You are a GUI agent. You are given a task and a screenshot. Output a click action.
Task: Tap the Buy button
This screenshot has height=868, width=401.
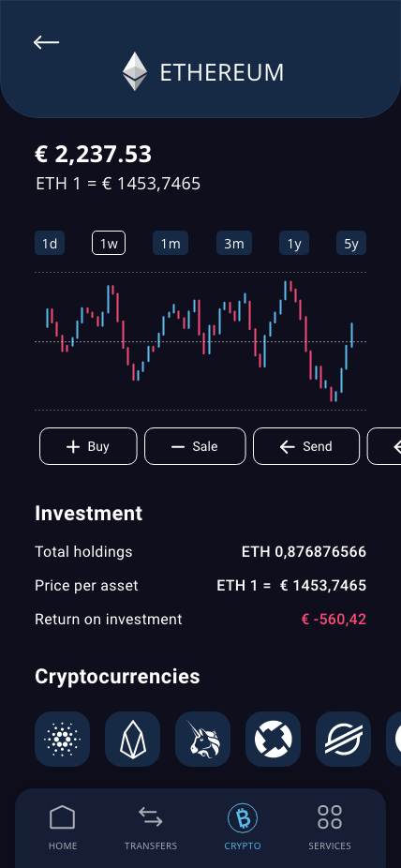pyautogui.click(x=88, y=446)
